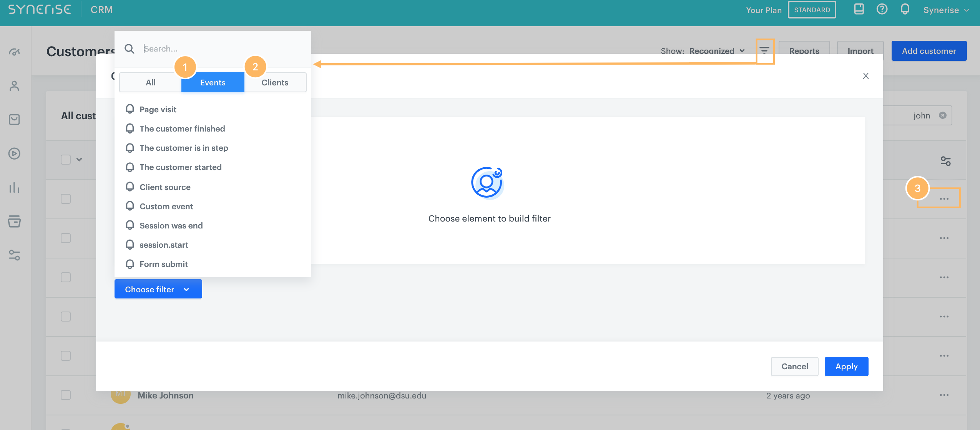
Task: Check the checkbox next to Mike Johnson's row
Action: pos(65,395)
